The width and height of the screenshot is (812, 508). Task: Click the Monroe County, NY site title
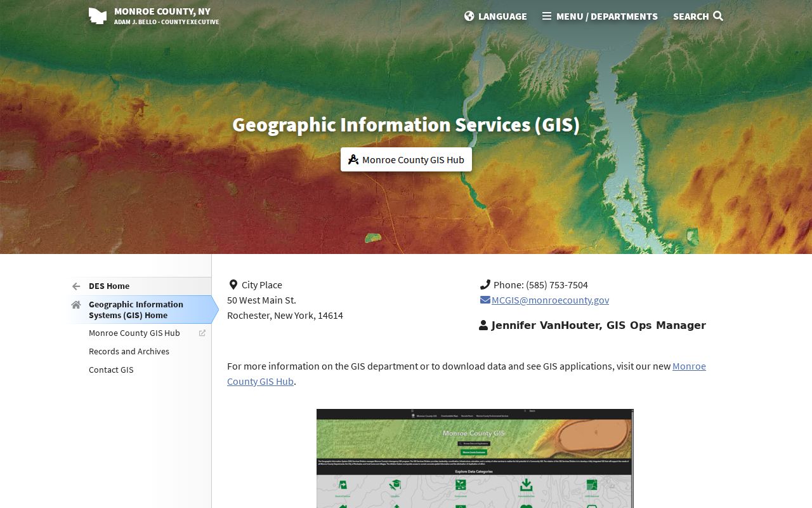162,11
